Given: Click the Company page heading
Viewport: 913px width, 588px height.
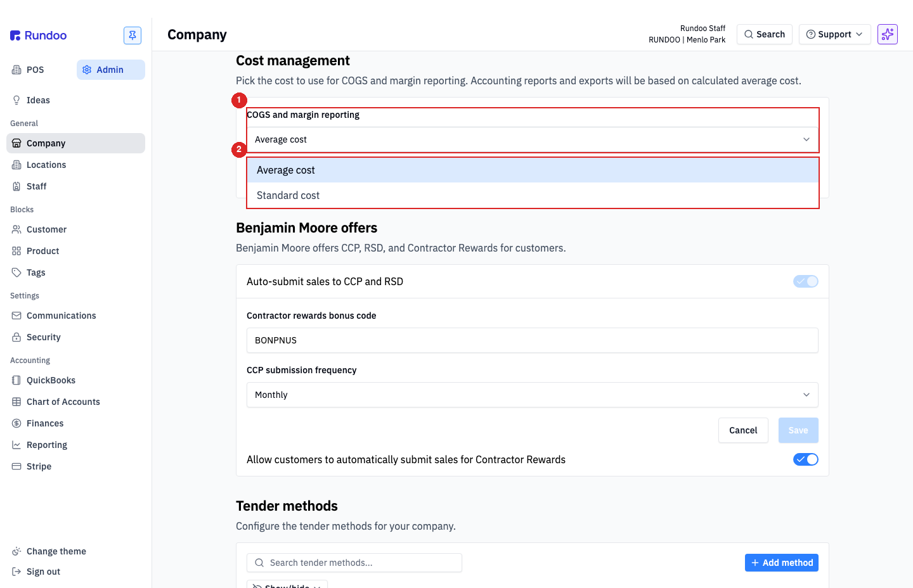Looking at the screenshot, I should 197,35.
